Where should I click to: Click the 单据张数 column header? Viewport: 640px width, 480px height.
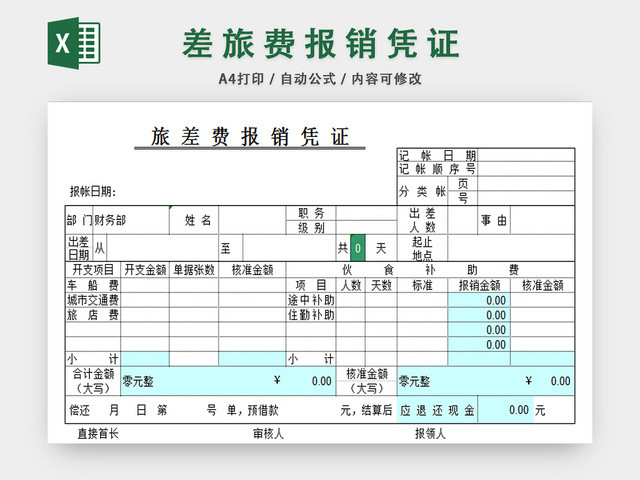(x=194, y=270)
